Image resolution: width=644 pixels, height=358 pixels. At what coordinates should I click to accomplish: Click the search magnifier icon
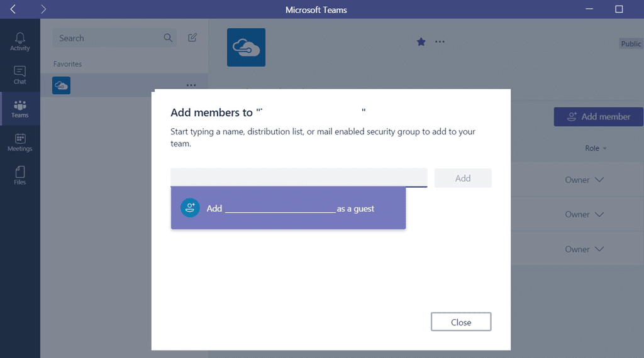(167, 38)
